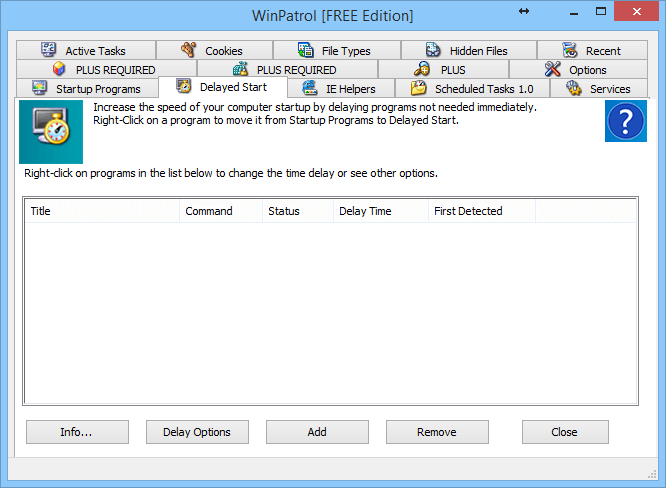Open Scheduled Tasks 1.0 tab
The width and height of the screenshot is (666, 488).
[x=473, y=88]
